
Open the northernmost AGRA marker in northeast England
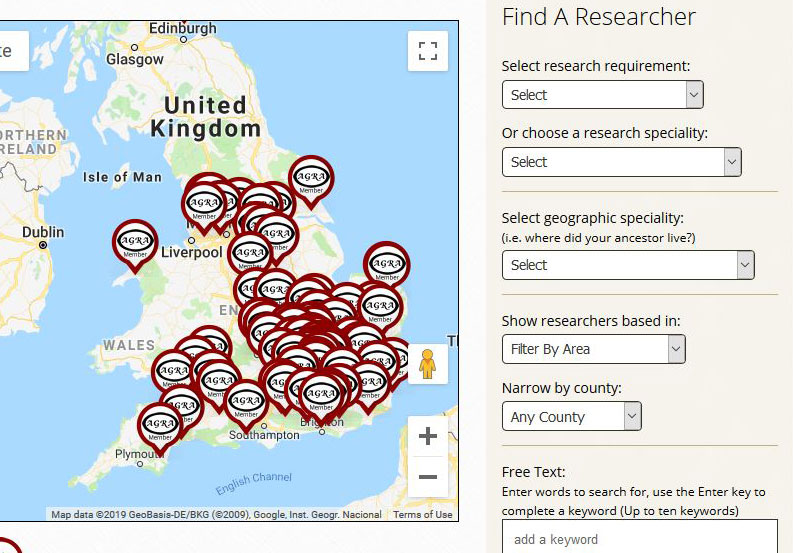pos(311,181)
